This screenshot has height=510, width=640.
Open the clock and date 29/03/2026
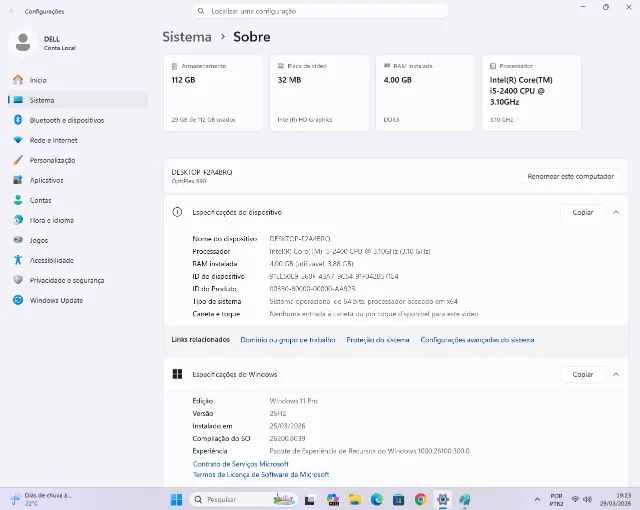pyautogui.click(x=616, y=499)
